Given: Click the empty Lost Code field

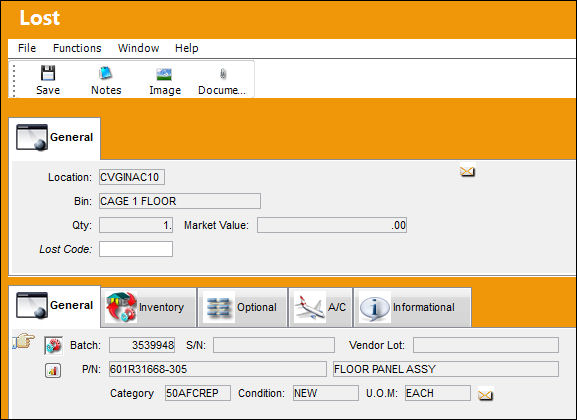Looking at the screenshot, I should [136, 249].
